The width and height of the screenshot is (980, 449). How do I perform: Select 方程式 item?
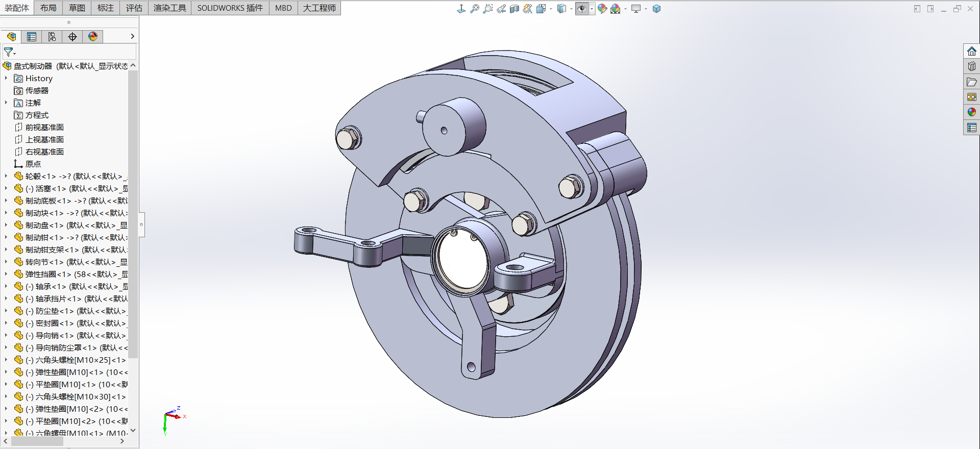tap(37, 115)
